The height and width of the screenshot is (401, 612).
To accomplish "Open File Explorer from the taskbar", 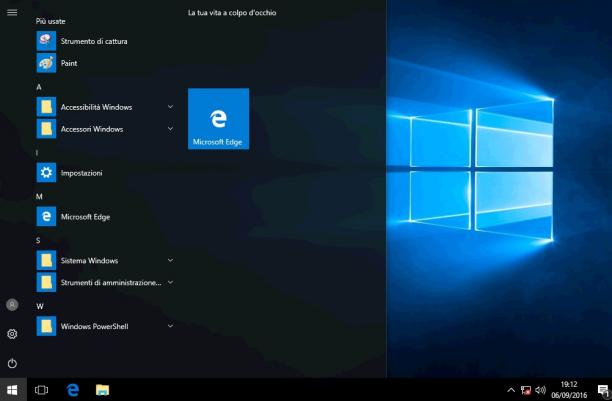I will coord(102,390).
